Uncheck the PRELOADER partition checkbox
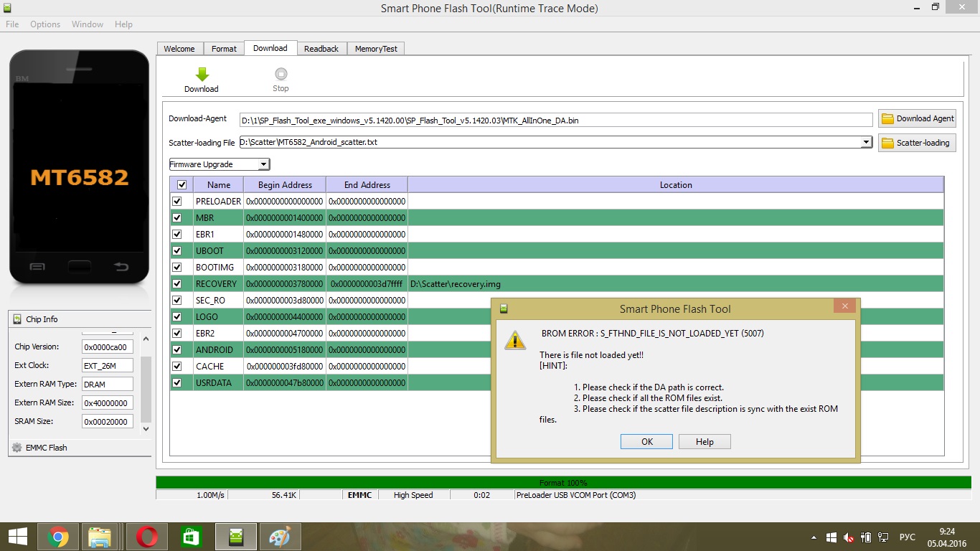 click(177, 202)
